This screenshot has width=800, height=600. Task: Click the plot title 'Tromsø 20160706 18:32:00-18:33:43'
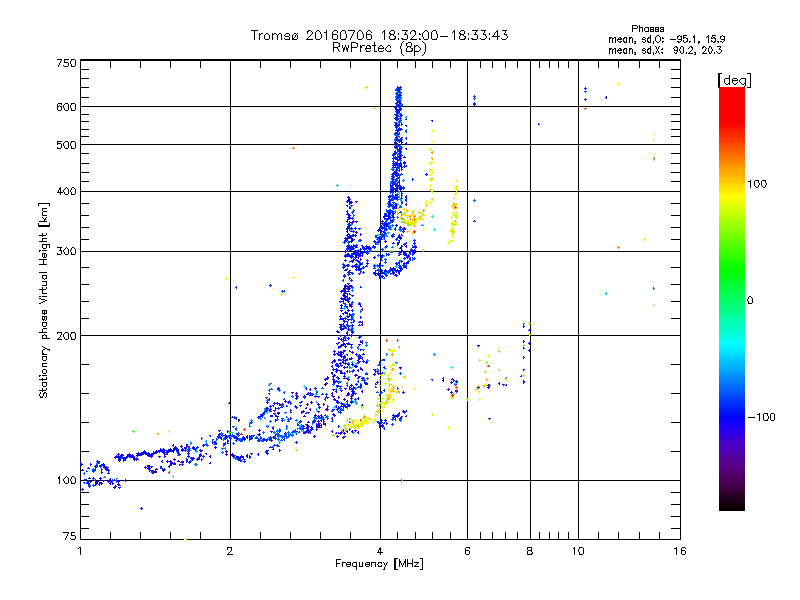click(379, 35)
